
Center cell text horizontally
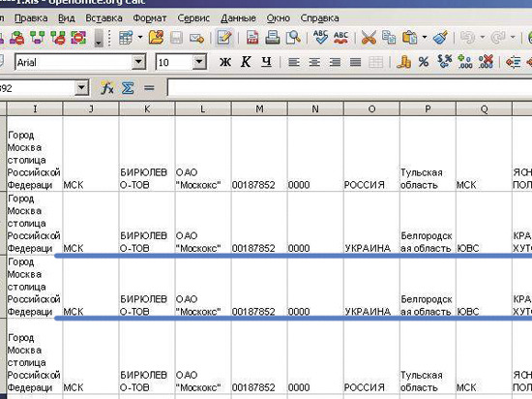(x=314, y=62)
